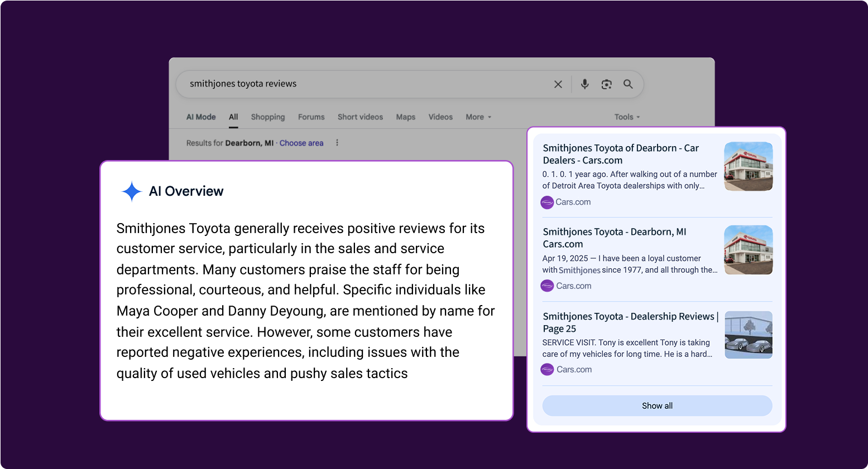
Task: Expand the More dropdown
Action: (x=478, y=117)
